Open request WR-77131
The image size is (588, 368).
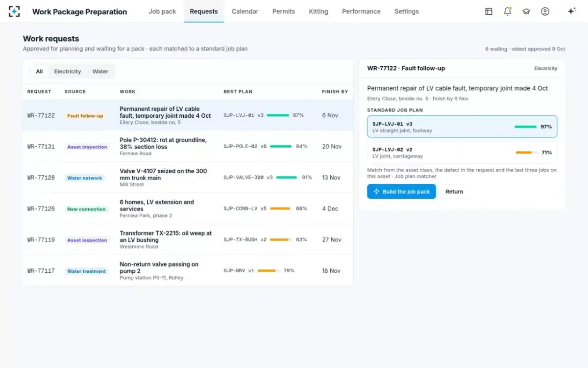pos(188,146)
